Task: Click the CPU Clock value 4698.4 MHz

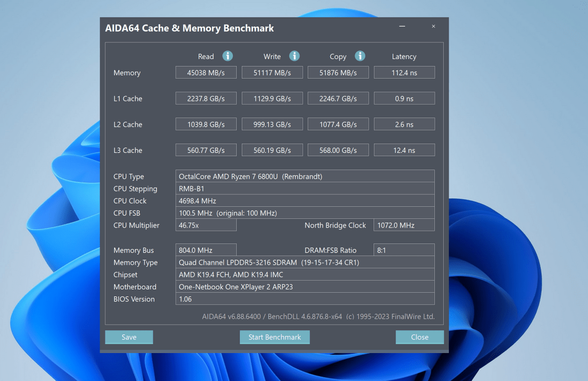Action: (x=305, y=201)
